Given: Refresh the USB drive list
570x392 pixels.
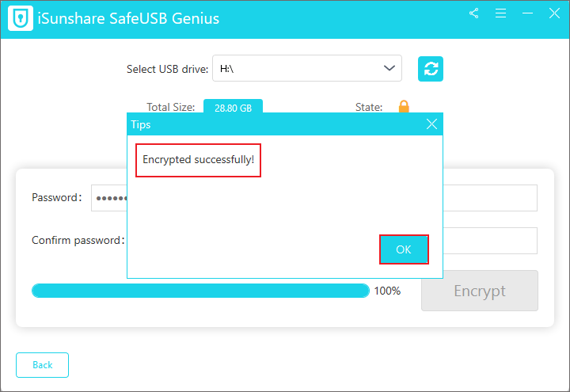Looking at the screenshot, I should [431, 69].
